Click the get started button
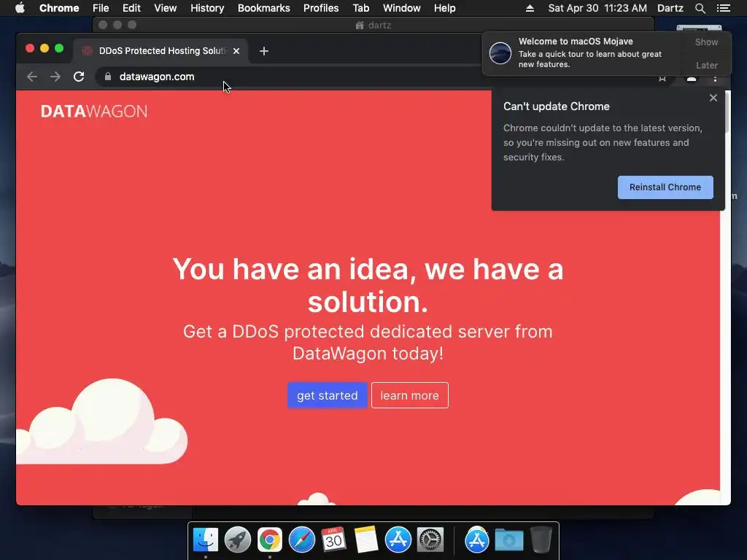The height and width of the screenshot is (560, 747). point(328,395)
